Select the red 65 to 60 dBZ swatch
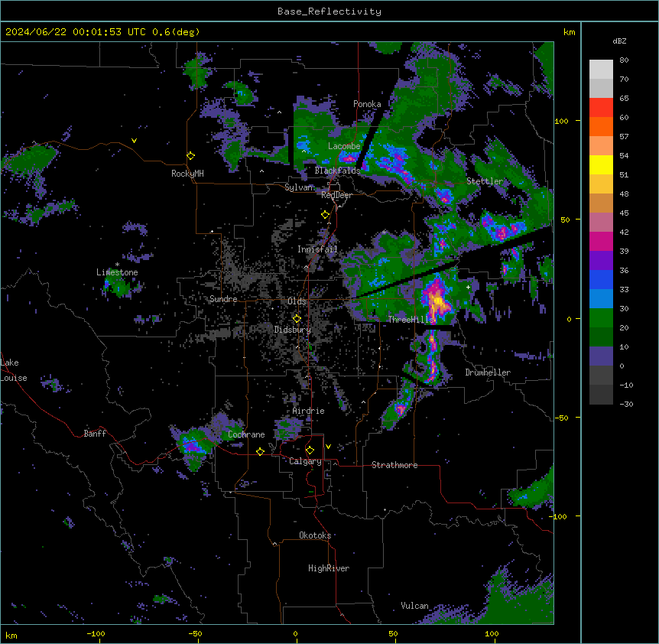 (601, 108)
